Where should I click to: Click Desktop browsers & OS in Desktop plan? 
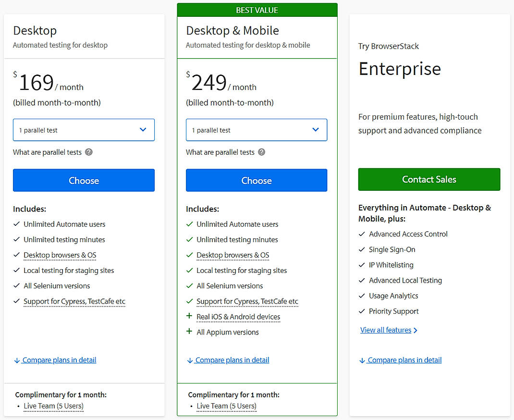(60, 255)
